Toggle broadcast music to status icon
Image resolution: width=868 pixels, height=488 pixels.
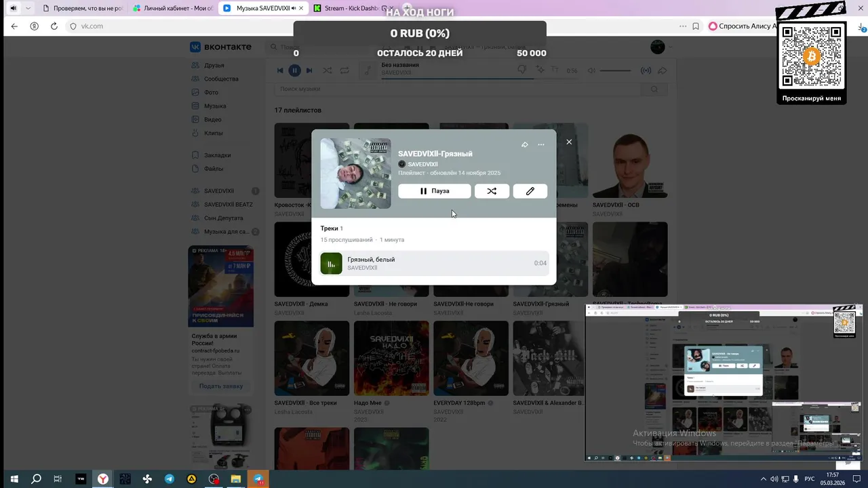tap(646, 70)
